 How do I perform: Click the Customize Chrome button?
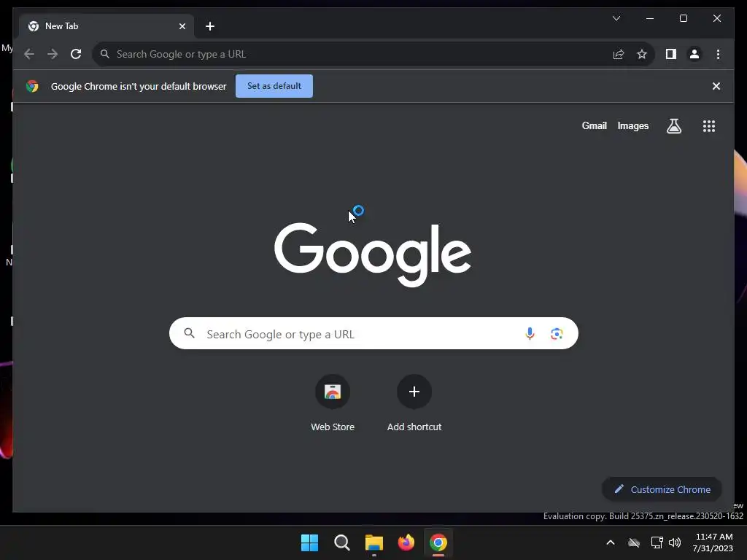(662, 489)
